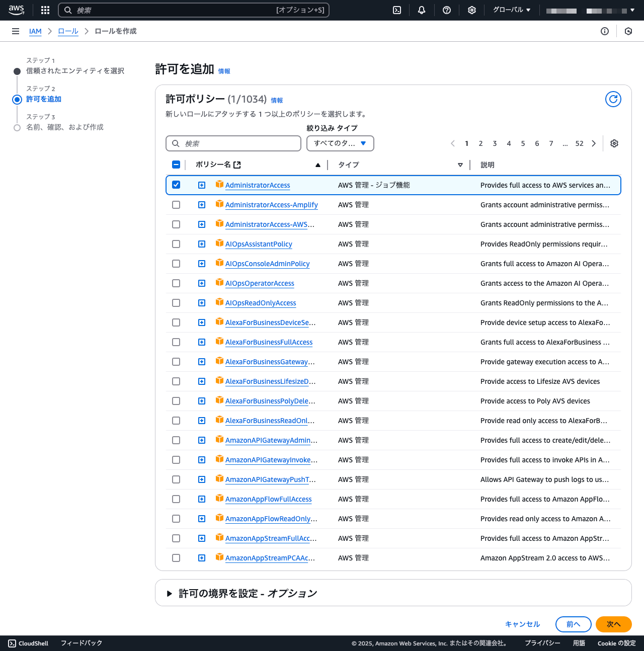The width and height of the screenshot is (644, 651).
Task: Open フィードバック in the footer
Action: point(82,643)
